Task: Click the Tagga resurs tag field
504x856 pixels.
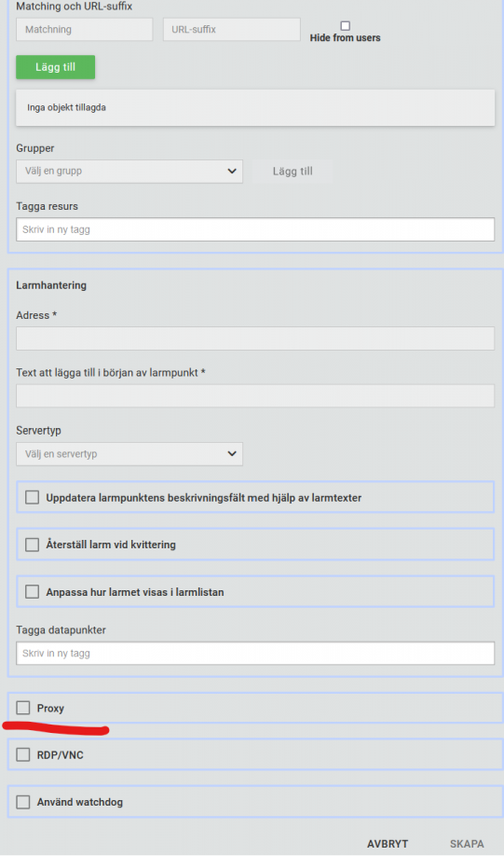Action: [x=255, y=229]
